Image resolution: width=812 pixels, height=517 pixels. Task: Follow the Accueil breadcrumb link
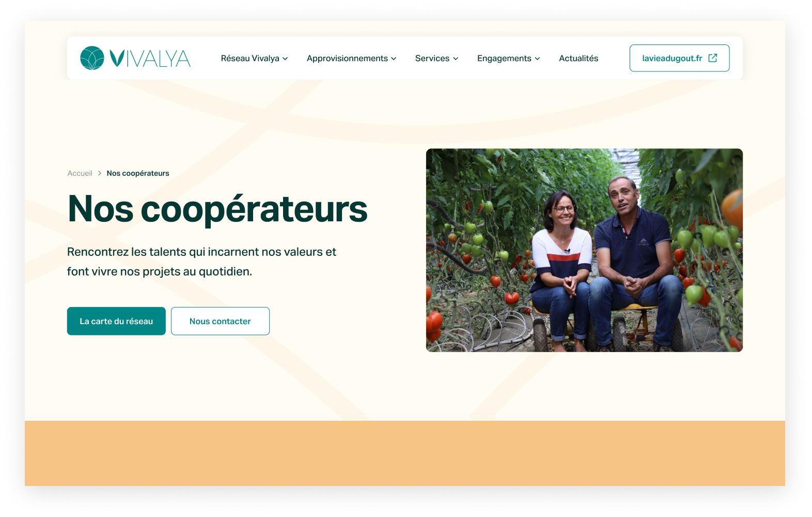point(80,173)
